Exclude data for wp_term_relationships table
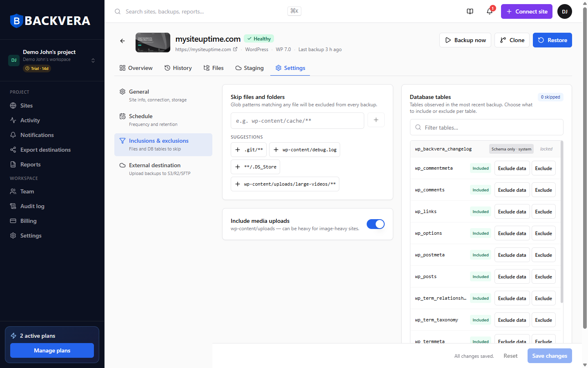 [512, 298]
